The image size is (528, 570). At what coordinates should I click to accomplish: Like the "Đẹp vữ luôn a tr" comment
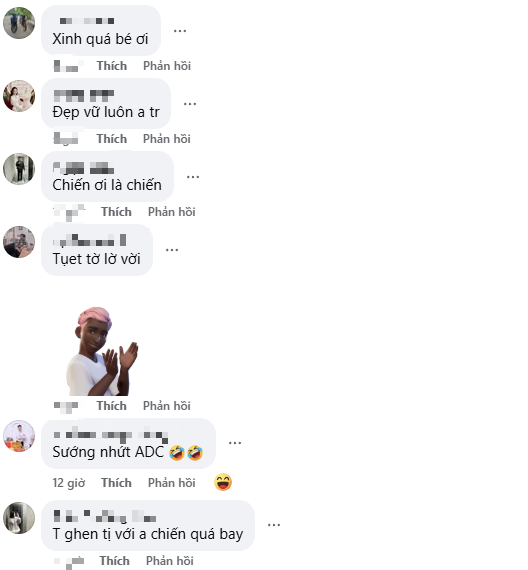[x=112, y=139]
